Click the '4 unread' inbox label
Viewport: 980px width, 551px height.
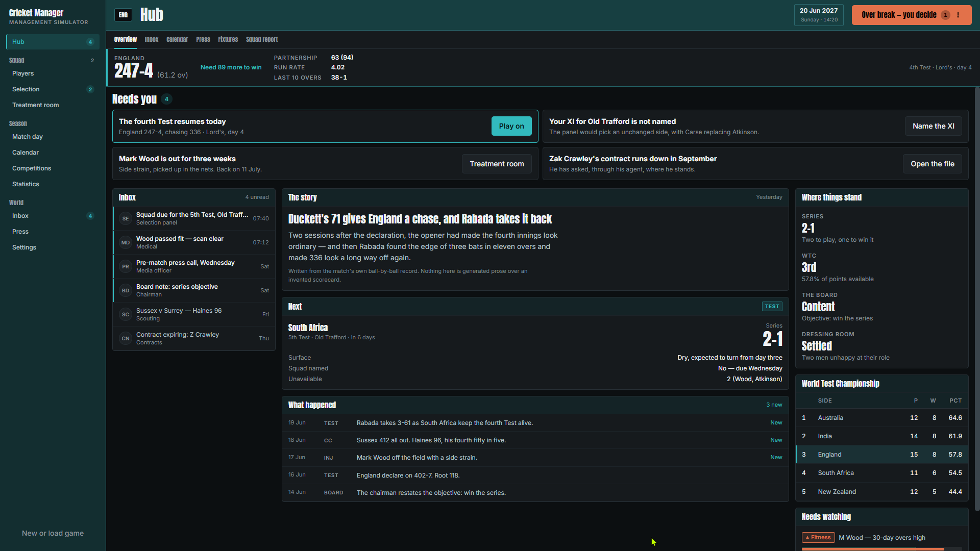click(257, 197)
